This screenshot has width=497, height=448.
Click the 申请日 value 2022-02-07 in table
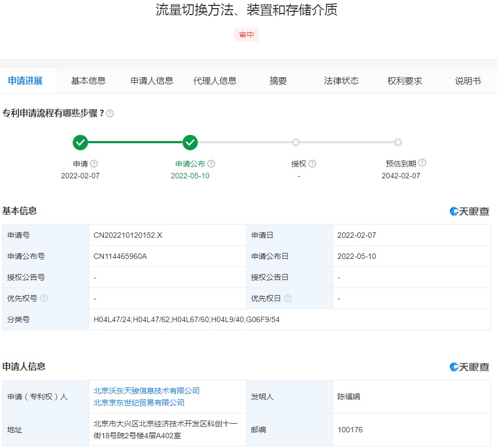[x=356, y=235]
